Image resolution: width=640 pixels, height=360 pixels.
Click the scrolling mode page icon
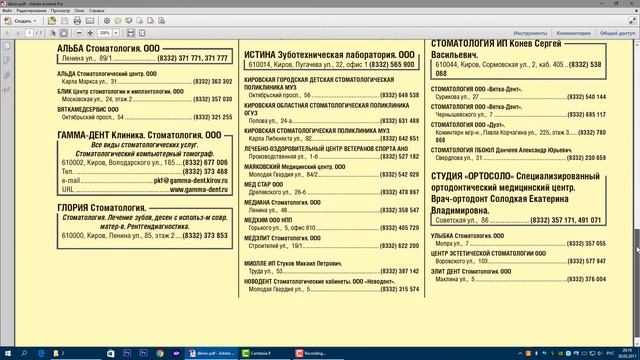point(131,33)
